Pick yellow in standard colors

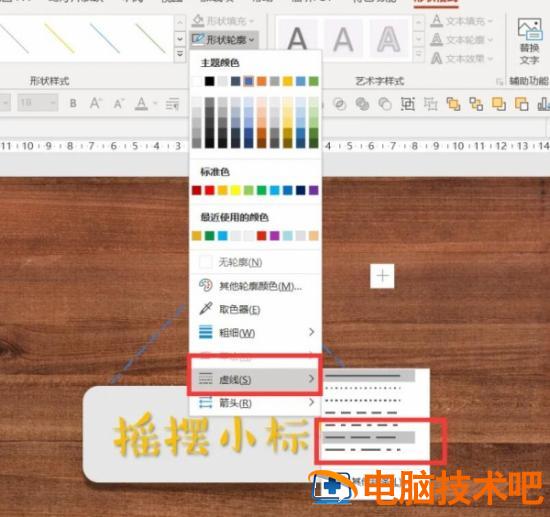click(x=236, y=190)
